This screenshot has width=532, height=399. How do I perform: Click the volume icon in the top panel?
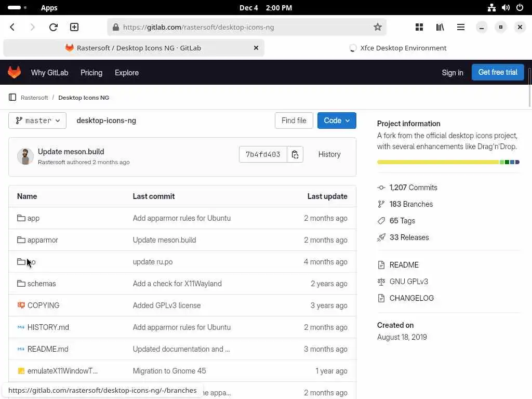(506, 7)
